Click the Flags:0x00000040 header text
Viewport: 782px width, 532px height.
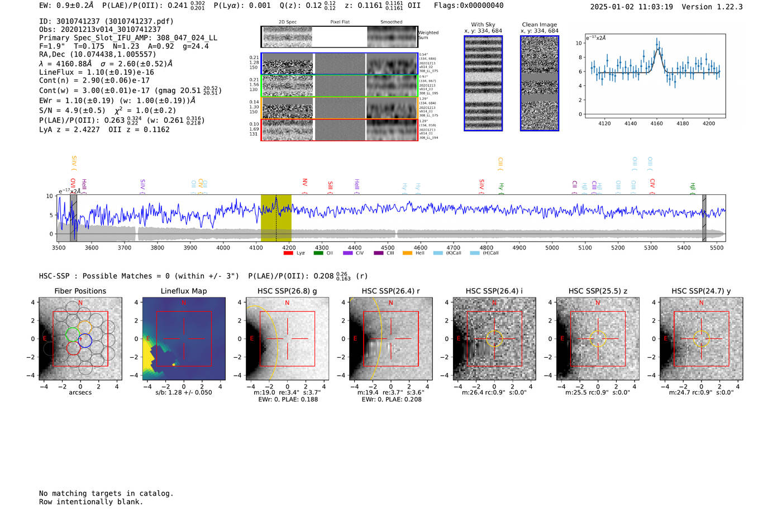pos(469,6)
